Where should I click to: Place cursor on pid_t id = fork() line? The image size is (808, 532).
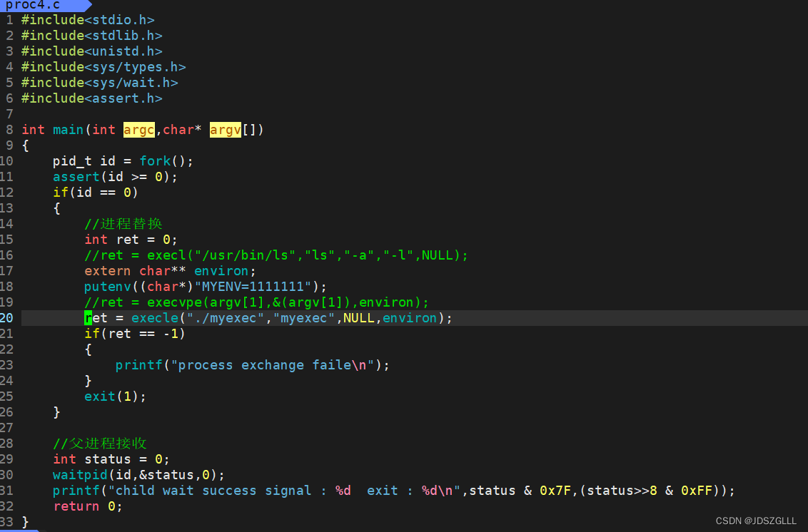[123, 161]
